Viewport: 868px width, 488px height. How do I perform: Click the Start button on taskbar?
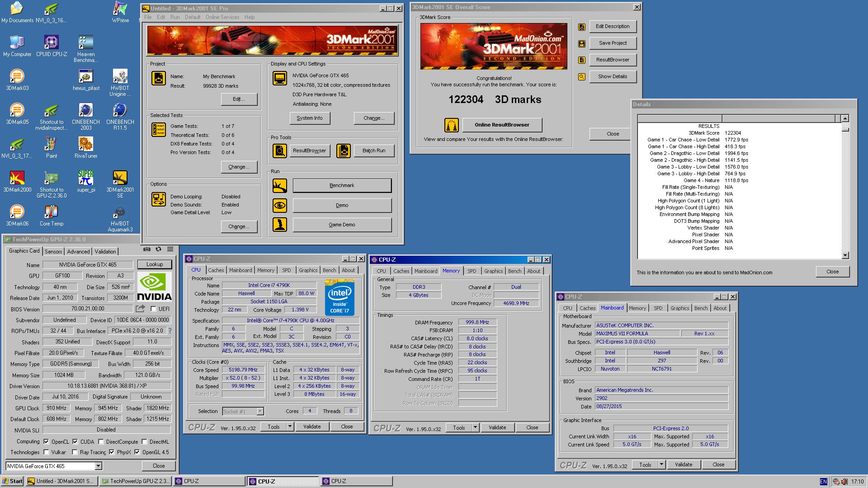click(x=13, y=481)
